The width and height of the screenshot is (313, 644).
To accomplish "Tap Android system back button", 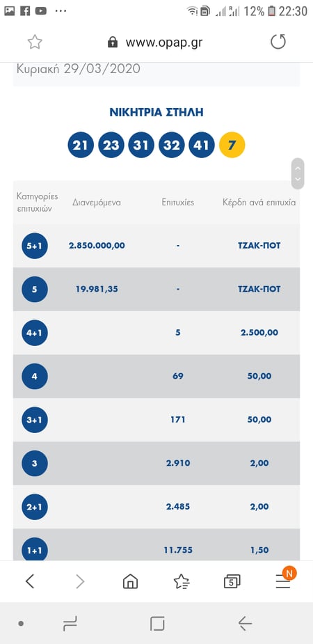I will coord(245,624).
